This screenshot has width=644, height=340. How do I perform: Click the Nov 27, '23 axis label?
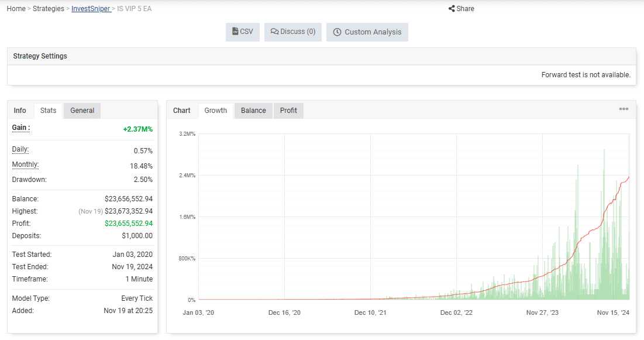coord(542,313)
